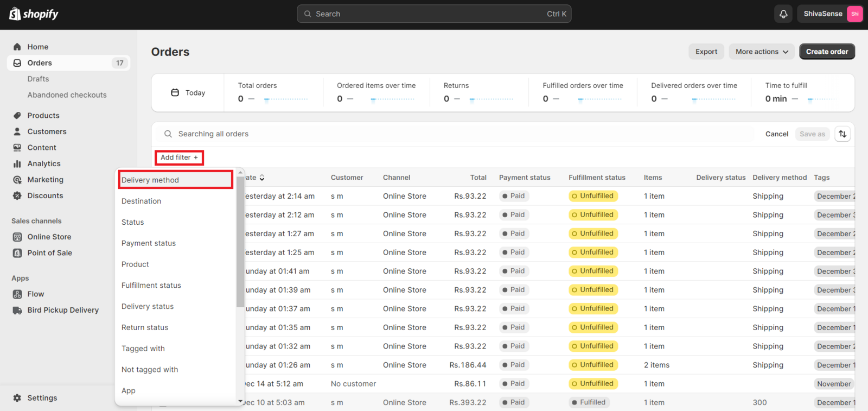Click the Shopify logo
Screen dimensions: 868x411
[34, 14]
